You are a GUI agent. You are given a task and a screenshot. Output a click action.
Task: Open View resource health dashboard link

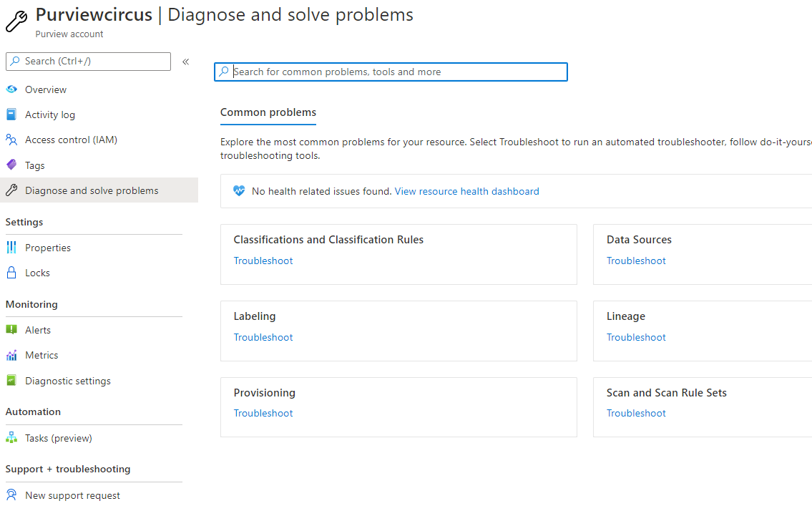click(466, 191)
